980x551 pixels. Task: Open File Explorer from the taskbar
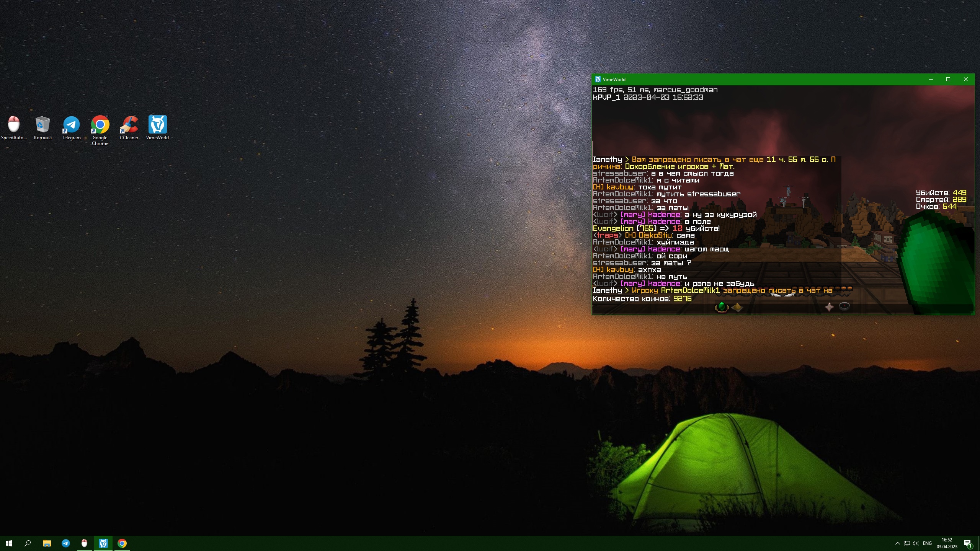pos(47,543)
